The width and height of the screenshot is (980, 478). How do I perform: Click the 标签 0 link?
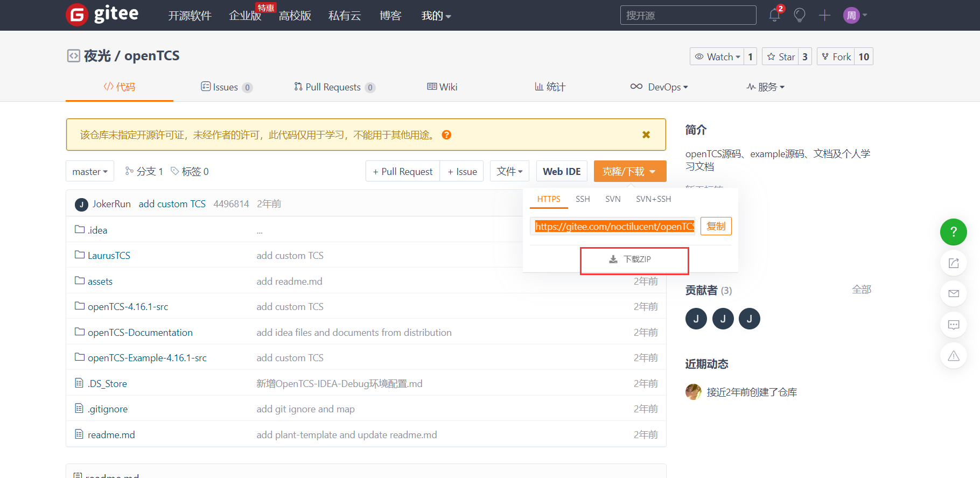(x=190, y=171)
